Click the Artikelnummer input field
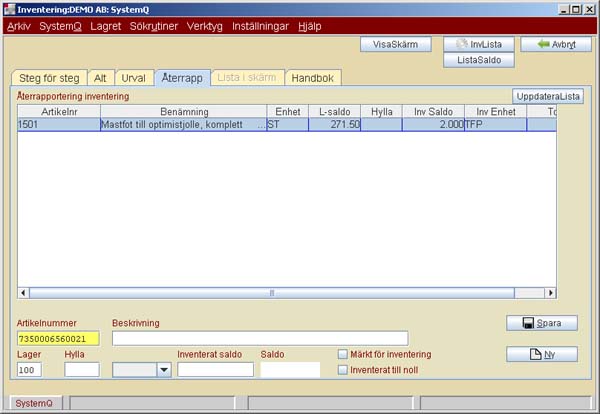This screenshot has height=414, width=600. point(57,338)
